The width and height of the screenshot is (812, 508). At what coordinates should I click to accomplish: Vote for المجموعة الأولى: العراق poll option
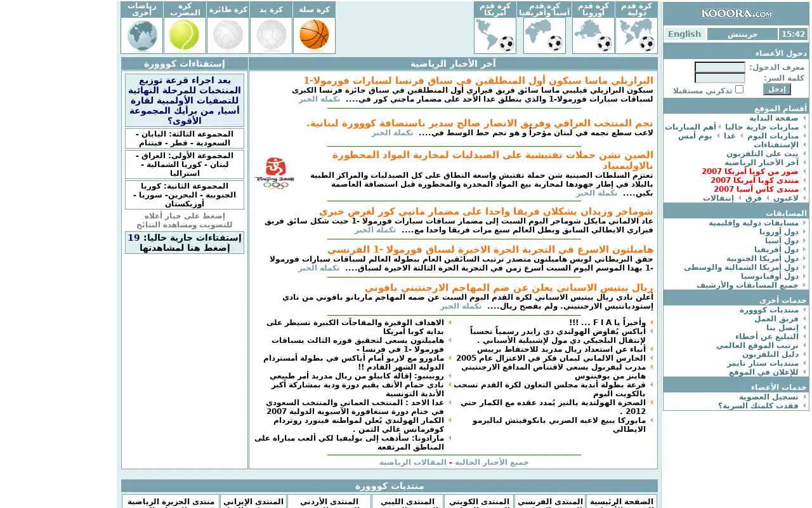(x=185, y=164)
